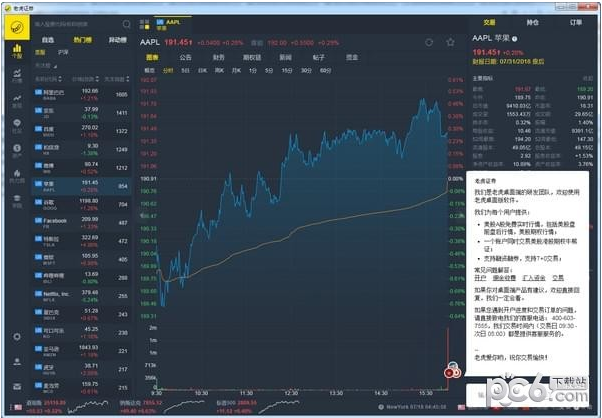The height and width of the screenshot is (418, 602).
Task: Open the 财务 tab for AAPL
Action: pos(218,58)
